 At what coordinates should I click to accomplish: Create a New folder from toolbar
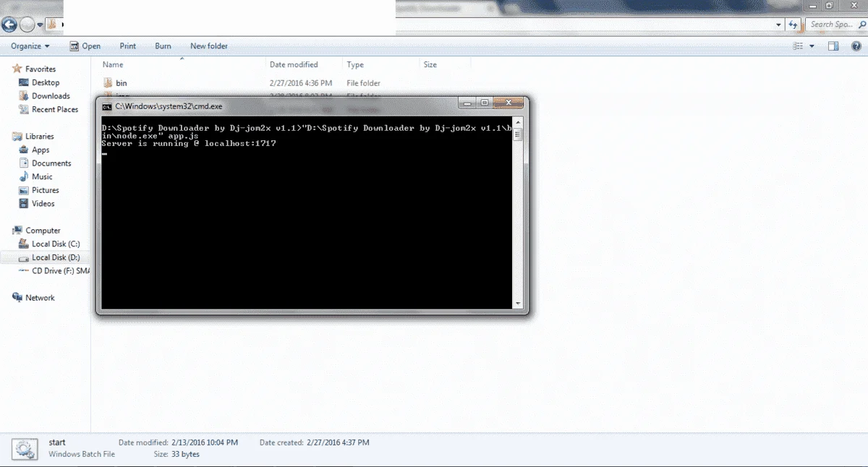(209, 46)
